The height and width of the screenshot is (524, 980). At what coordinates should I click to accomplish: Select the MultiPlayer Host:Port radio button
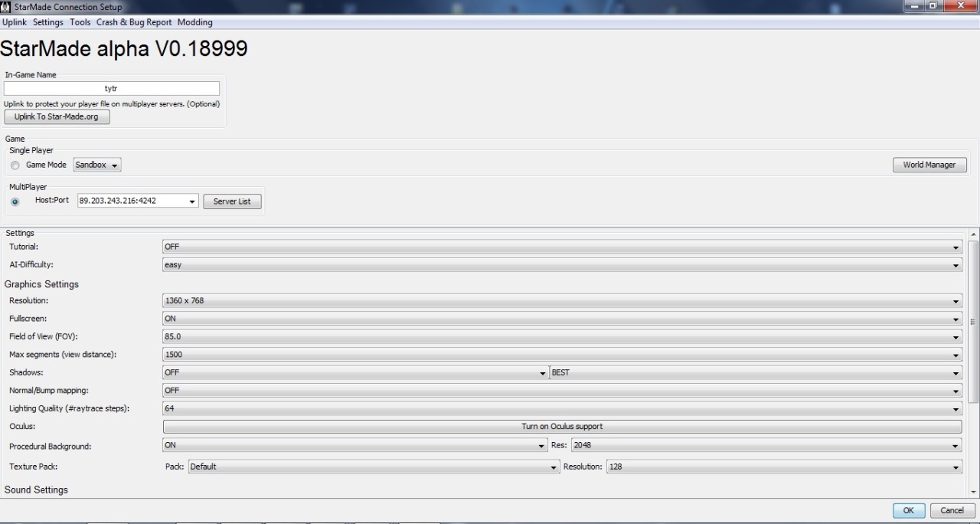click(x=15, y=201)
